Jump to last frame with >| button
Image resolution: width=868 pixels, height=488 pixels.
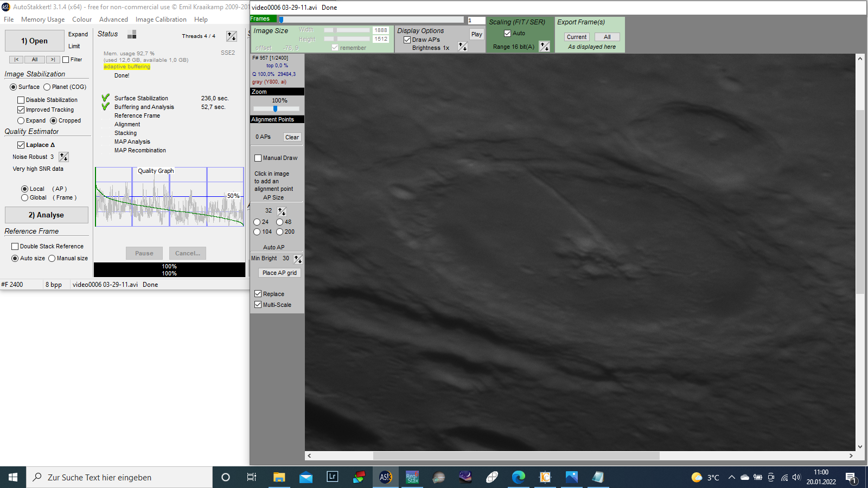(x=53, y=60)
